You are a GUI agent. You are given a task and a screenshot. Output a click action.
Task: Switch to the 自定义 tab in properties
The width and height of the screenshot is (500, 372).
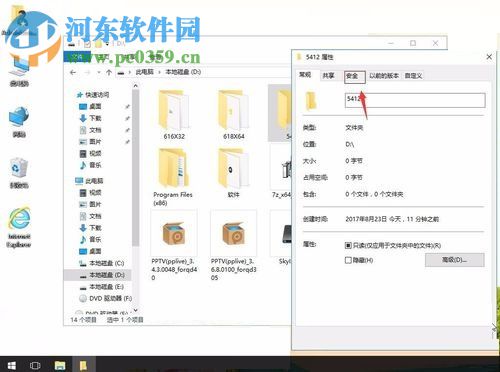tap(413, 76)
